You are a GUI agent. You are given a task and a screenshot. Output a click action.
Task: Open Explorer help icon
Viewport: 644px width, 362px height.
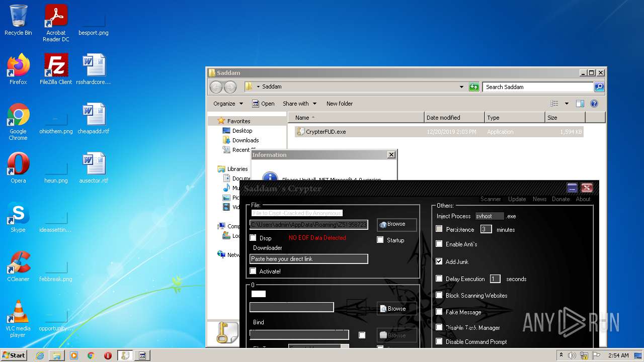tap(594, 104)
